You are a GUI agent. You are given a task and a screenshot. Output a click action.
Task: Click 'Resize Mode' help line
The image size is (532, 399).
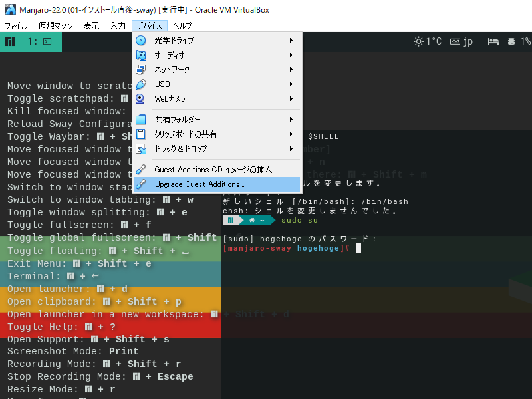pos(61,389)
